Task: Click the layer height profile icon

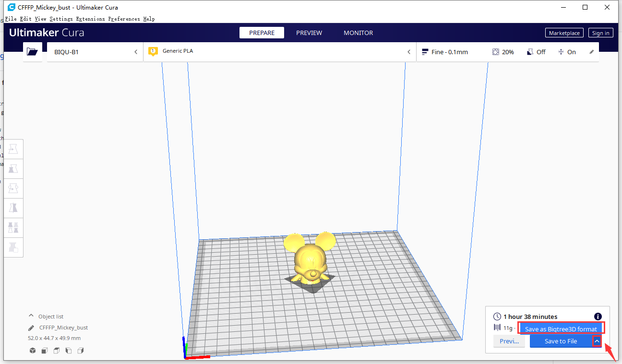Action: 425,52
